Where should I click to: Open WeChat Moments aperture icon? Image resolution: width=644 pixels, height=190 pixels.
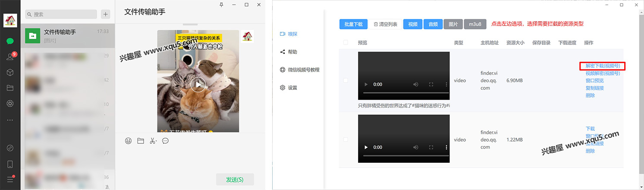click(x=10, y=104)
